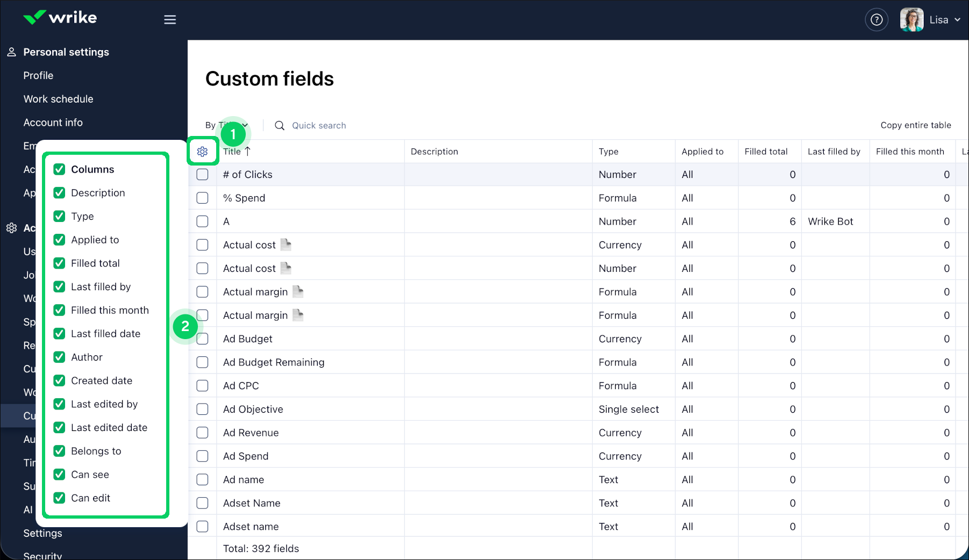Image resolution: width=969 pixels, height=560 pixels.
Task: Click Lisa's profile avatar
Action: pos(911,20)
